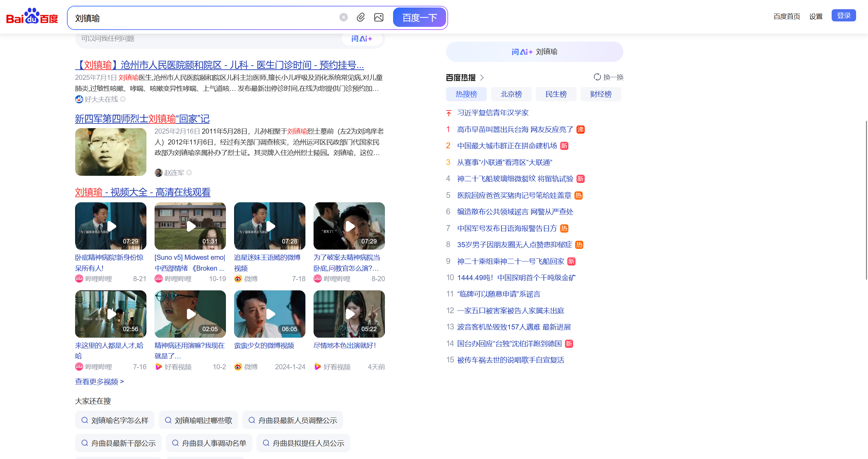Image resolution: width=868 pixels, height=459 pixels.
Task: Click the 问AI+ icon in the question box
Action: coord(361,38)
